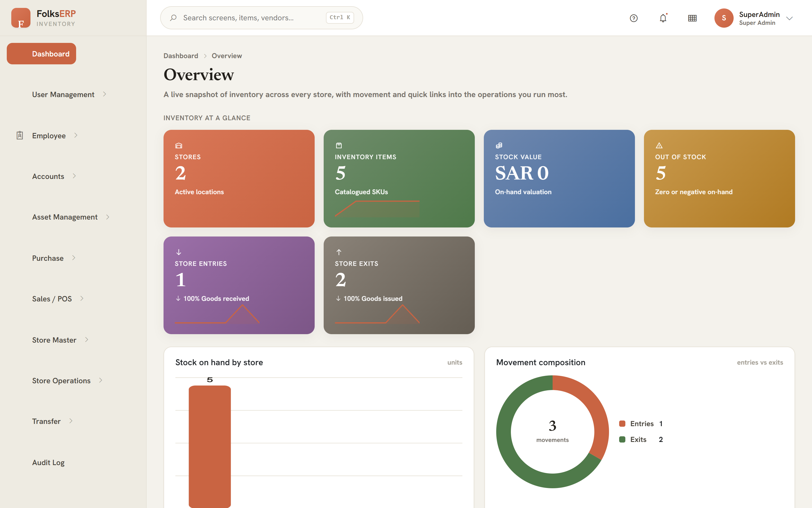Image resolution: width=812 pixels, height=508 pixels.
Task: Open the Inventory Items card
Action: 399,178
